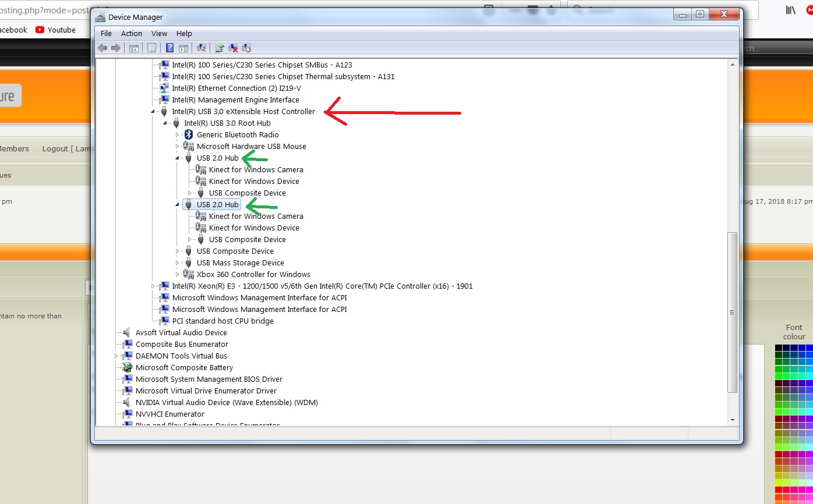
Task: Click the device icon beside Microsoft Hardware USB Mouse
Action: point(188,146)
